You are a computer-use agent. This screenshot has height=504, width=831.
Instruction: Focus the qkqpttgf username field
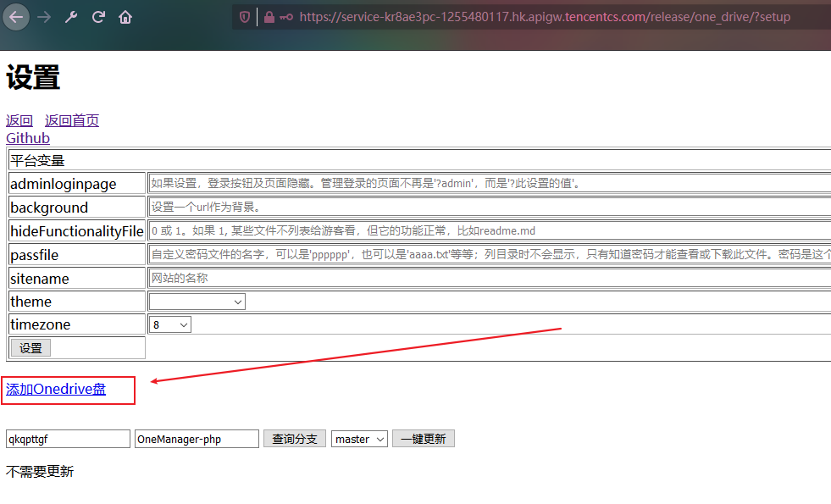click(68, 439)
